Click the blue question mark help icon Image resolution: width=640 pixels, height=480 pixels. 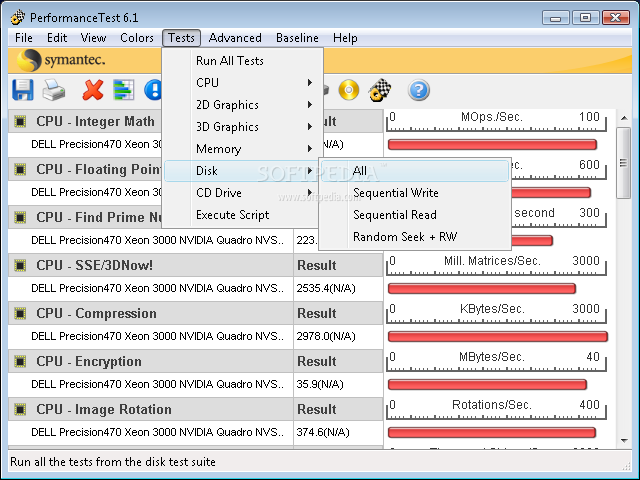418,90
